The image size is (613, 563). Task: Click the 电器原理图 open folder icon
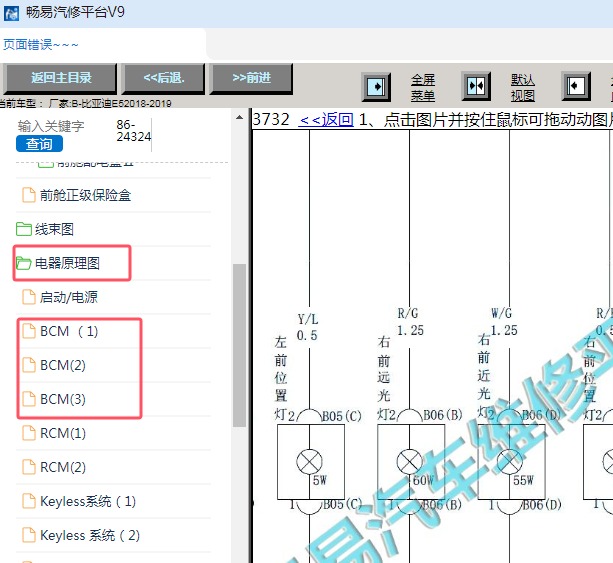click(x=24, y=263)
